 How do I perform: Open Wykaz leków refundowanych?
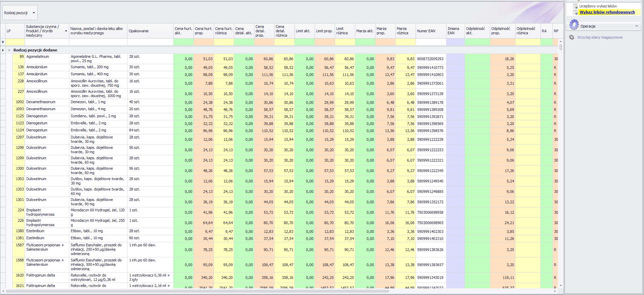[x=607, y=12]
